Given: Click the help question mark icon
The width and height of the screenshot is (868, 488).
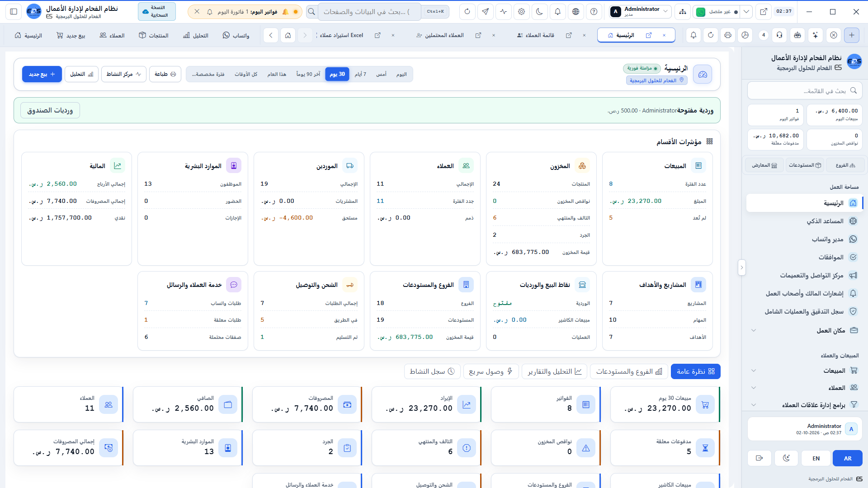Looking at the screenshot, I should click(594, 12).
